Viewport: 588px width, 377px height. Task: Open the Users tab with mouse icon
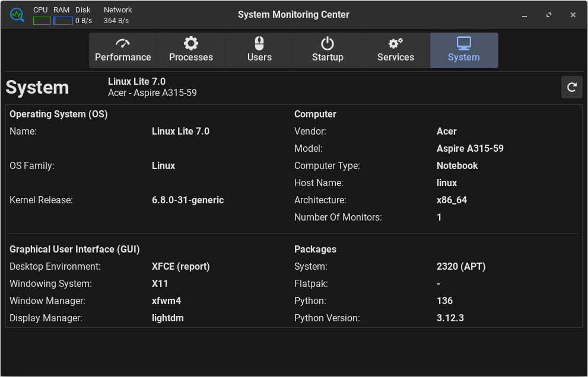pyautogui.click(x=259, y=50)
